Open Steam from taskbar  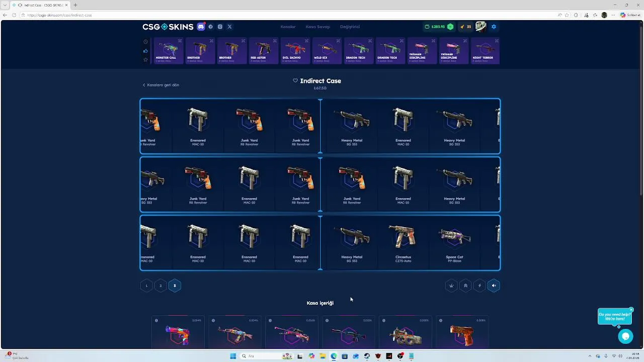click(367, 356)
